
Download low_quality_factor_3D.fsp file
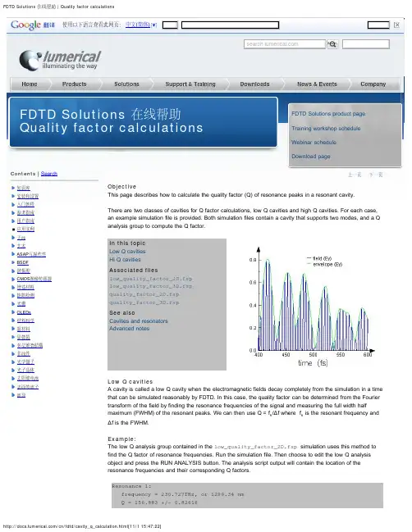point(151,286)
